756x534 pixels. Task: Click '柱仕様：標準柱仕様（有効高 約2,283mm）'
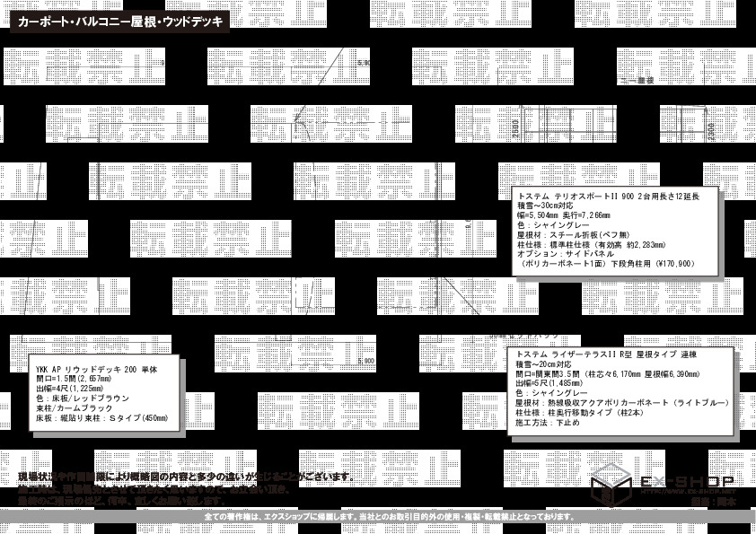[x=592, y=244]
